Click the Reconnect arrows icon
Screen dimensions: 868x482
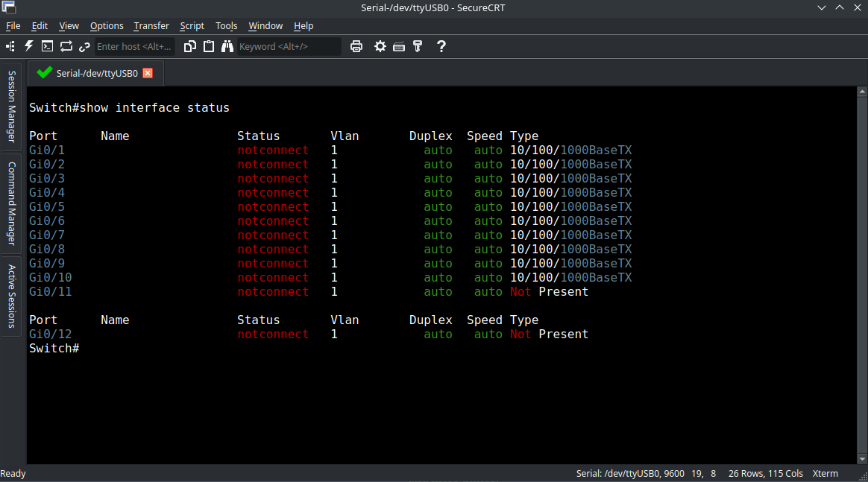(x=66, y=46)
